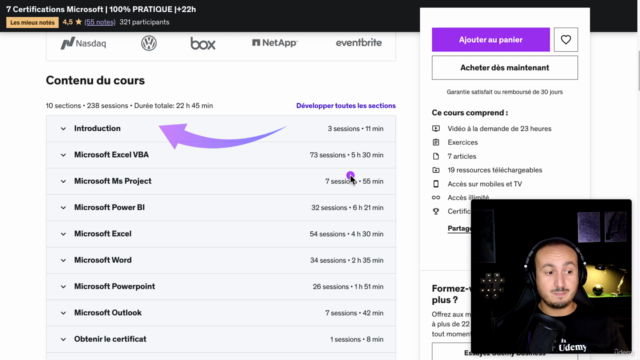Viewport: 640px width, 360px height.
Task: Expand the Microsoft Excel VBA chevron
Action: coord(63,155)
